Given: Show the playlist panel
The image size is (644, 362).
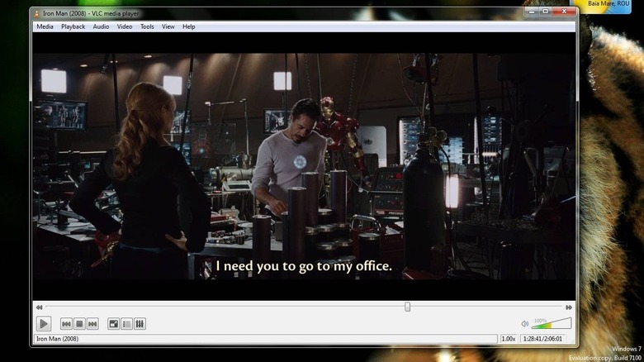Looking at the screenshot, I should (x=126, y=324).
